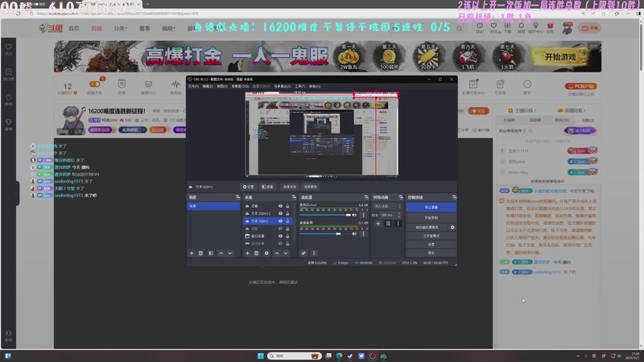Toggle visibility of 文本 (GDI+) 2 source
Screen dimensions: 644x362
pos(280,213)
